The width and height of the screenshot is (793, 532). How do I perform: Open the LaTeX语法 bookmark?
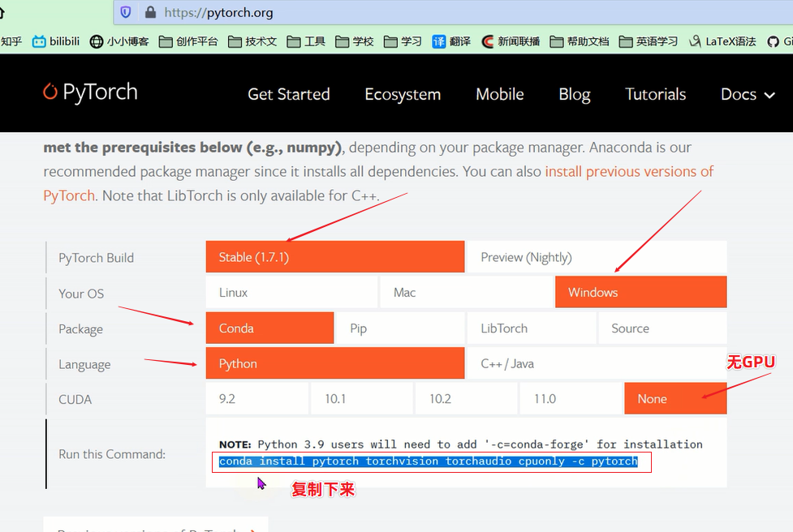click(x=722, y=41)
